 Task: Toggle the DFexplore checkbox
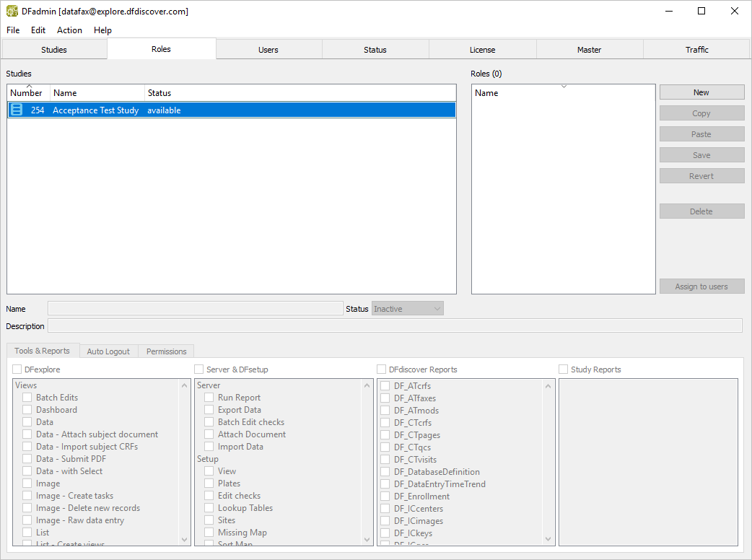click(x=18, y=369)
